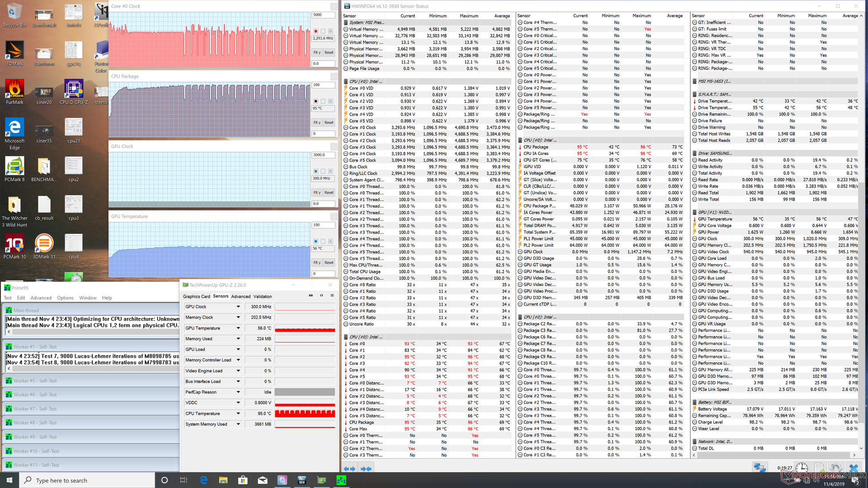
Task: Open the Advanced menu in Prime95
Action: pyautogui.click(x=41, y=298)
